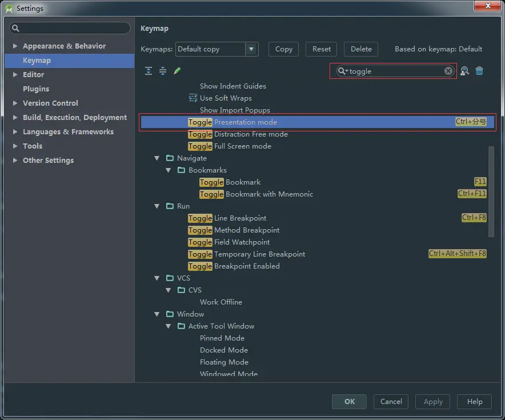Collapse the Window tree node
Screen dimensions: 505x420
click(157, 314)
